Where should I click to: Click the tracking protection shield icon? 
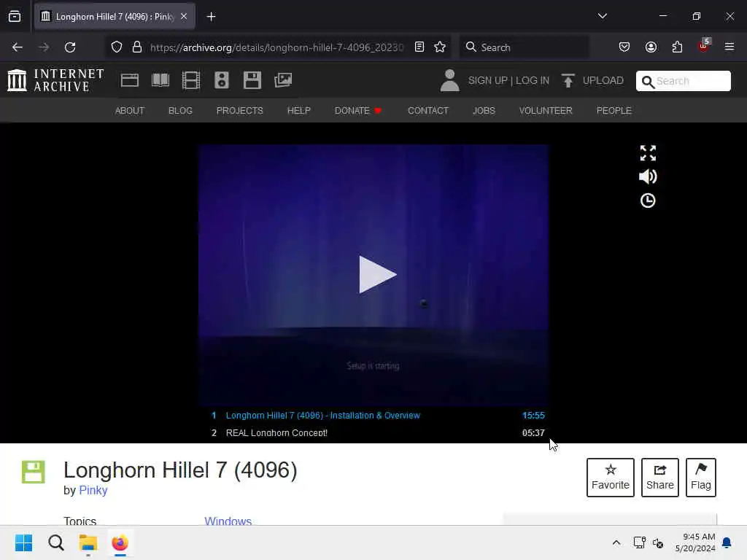(x=117, y=47)
